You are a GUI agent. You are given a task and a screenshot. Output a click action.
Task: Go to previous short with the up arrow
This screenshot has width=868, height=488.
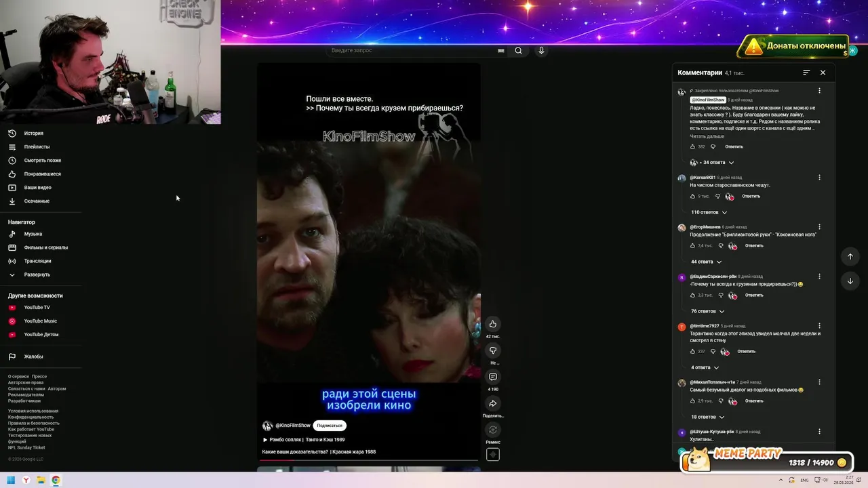pos(850,256)
